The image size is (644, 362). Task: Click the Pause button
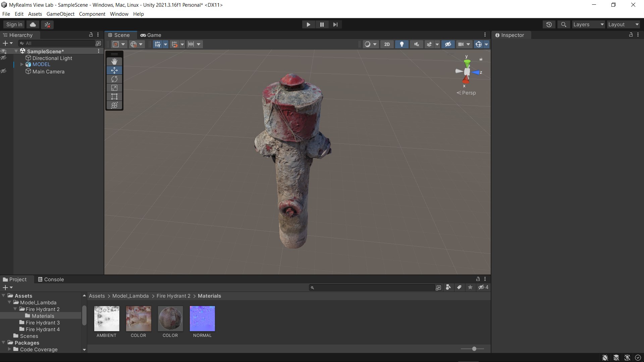pyautogui.click(x=322, y=24)
